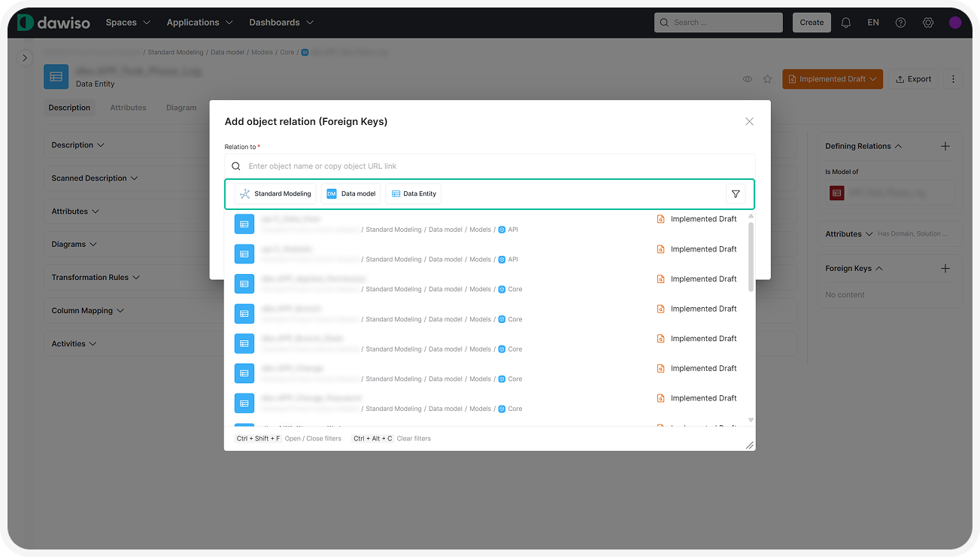The width and height of the screenshot is (980, 557).
Task: Add a Defining Relation with plus icon
Action: click(x=945, y=146)
